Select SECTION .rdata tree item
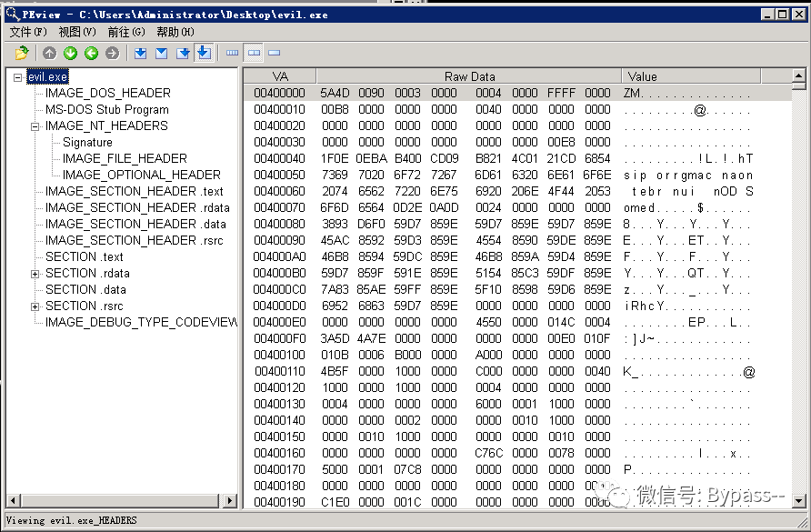 tap(87, 273)
